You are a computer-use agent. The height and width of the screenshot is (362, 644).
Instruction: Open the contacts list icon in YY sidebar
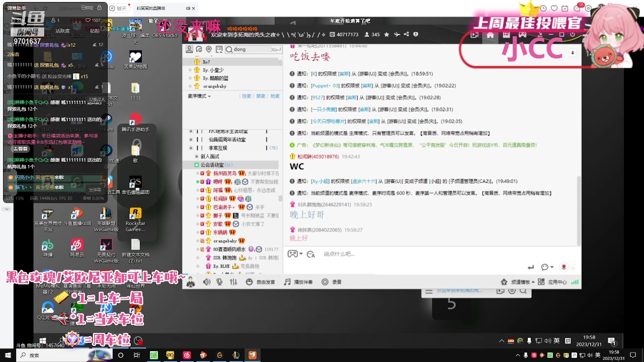190,49
